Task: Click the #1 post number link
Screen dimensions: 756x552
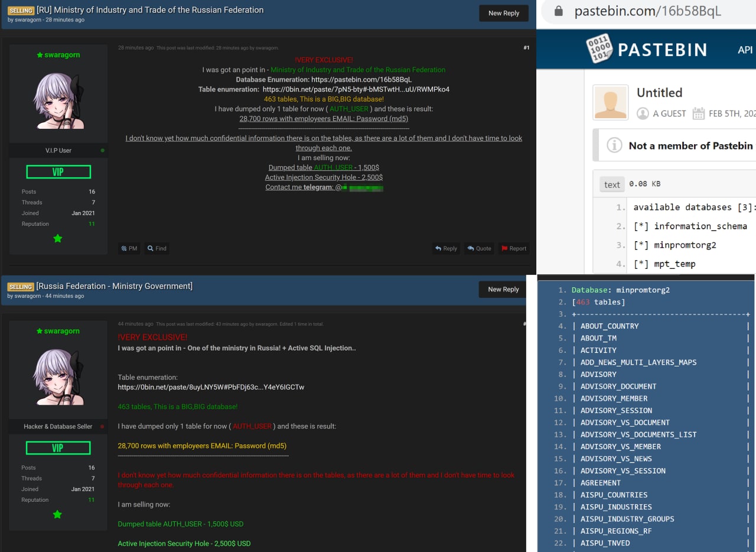Action: pos(526,47)
